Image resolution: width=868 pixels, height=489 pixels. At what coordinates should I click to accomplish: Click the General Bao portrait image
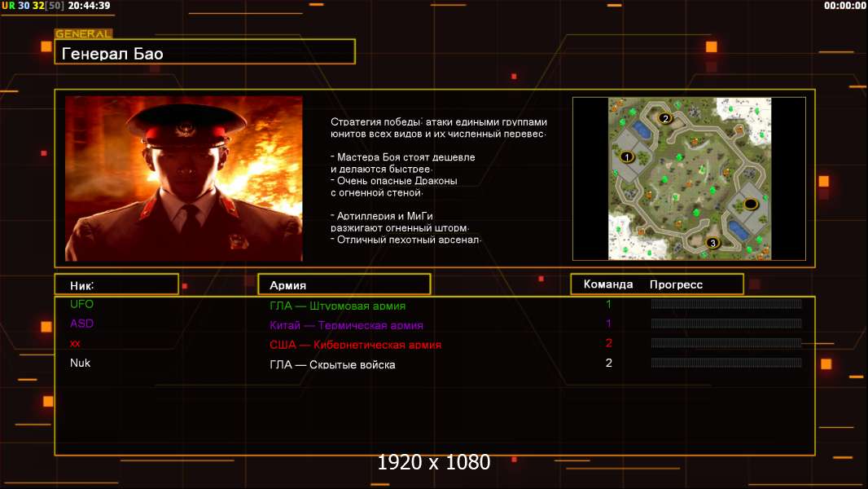184,178
